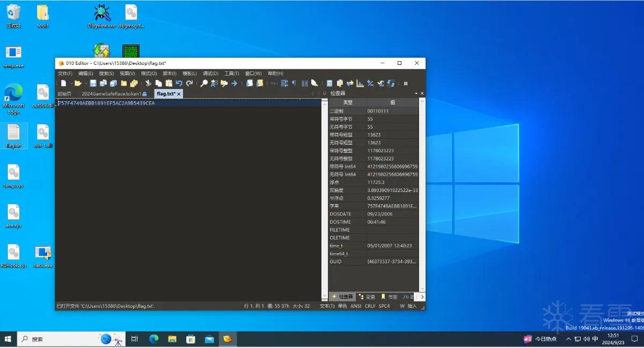Click the Cut scissors icon
This screenshot has height=348, width=644.
tap(149, 83)
